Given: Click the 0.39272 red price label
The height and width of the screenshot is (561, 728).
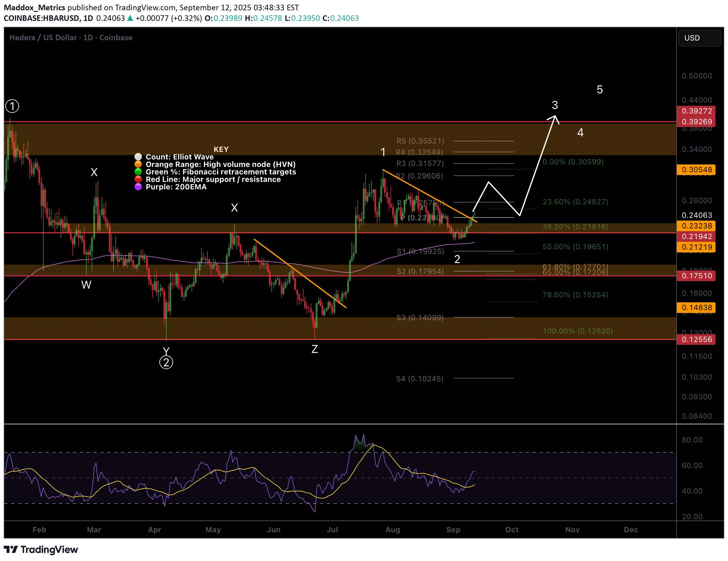Looking at the screenshot, I should click(696, 111).
